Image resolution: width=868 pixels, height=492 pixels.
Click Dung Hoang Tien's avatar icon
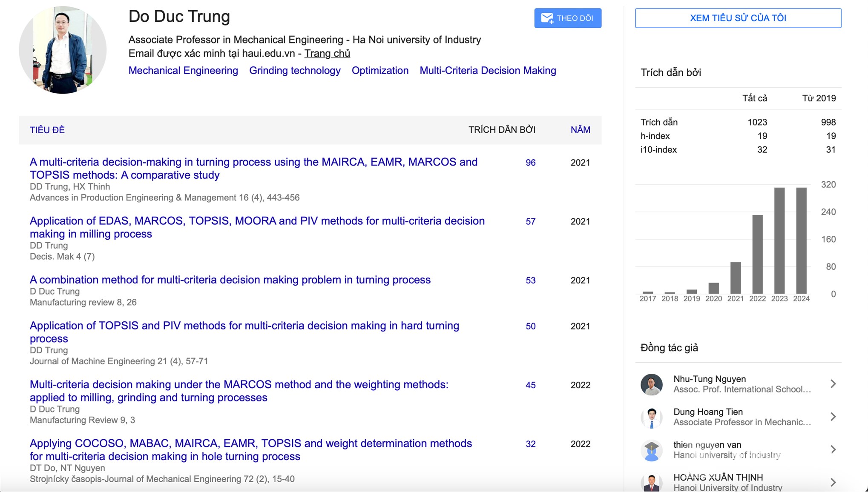[x=651, y=417]
